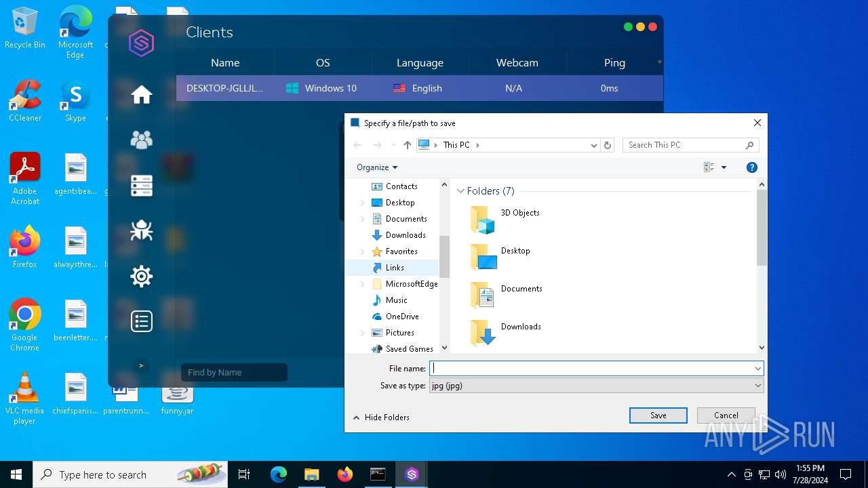Screen dimensions: 868x488
Task: Click the yellow window control dot
Action: pyautogui.click(x=640, y=27)
